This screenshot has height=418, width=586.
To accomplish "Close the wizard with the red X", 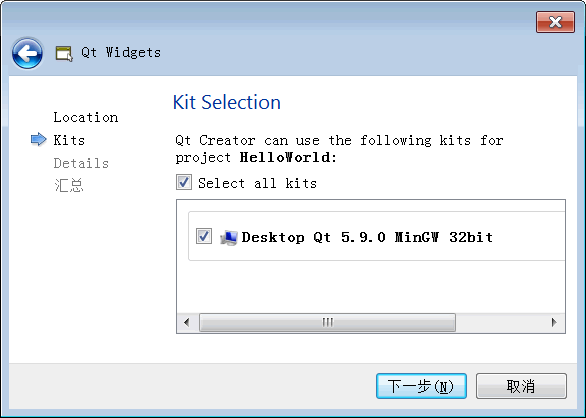I will pos(555,22).
